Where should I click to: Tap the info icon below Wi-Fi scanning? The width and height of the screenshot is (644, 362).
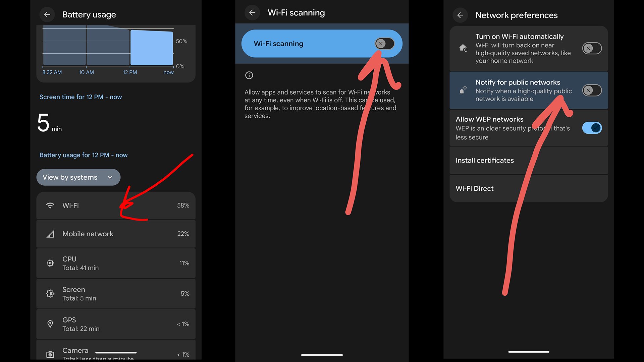coord(249,75)
